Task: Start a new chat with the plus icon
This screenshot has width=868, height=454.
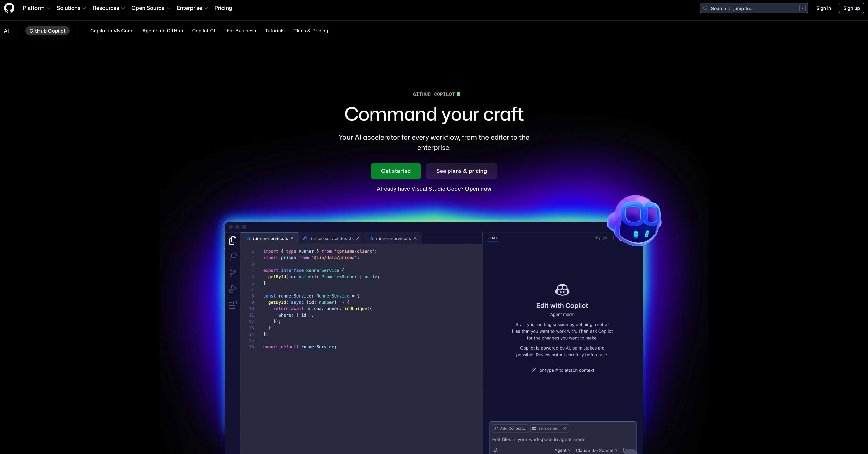Action: point(613,238)
